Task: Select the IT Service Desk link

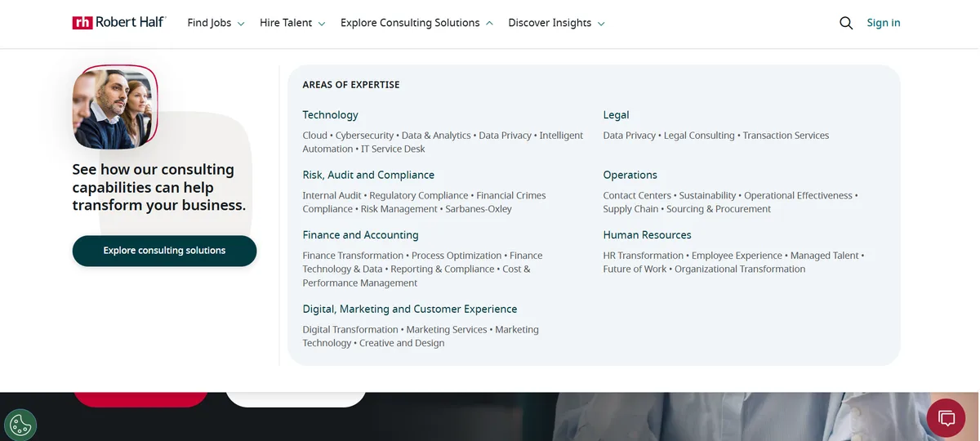Action: click(x=393, y=149)
